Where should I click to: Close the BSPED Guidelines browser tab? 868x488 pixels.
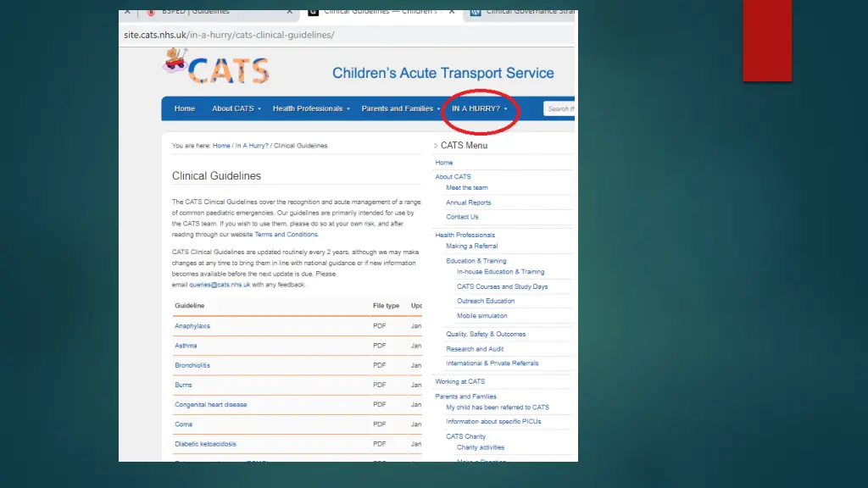tap(290, 12)
